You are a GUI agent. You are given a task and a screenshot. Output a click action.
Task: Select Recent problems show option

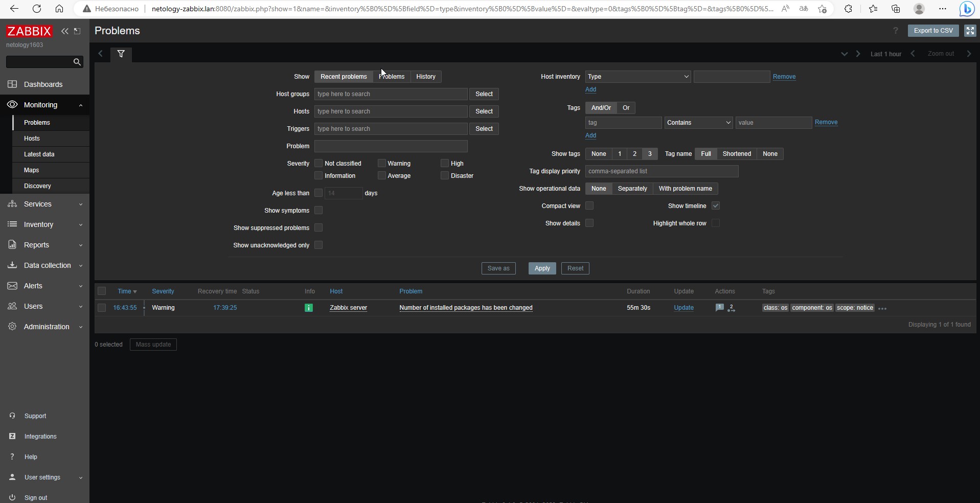tap(344, 77)
